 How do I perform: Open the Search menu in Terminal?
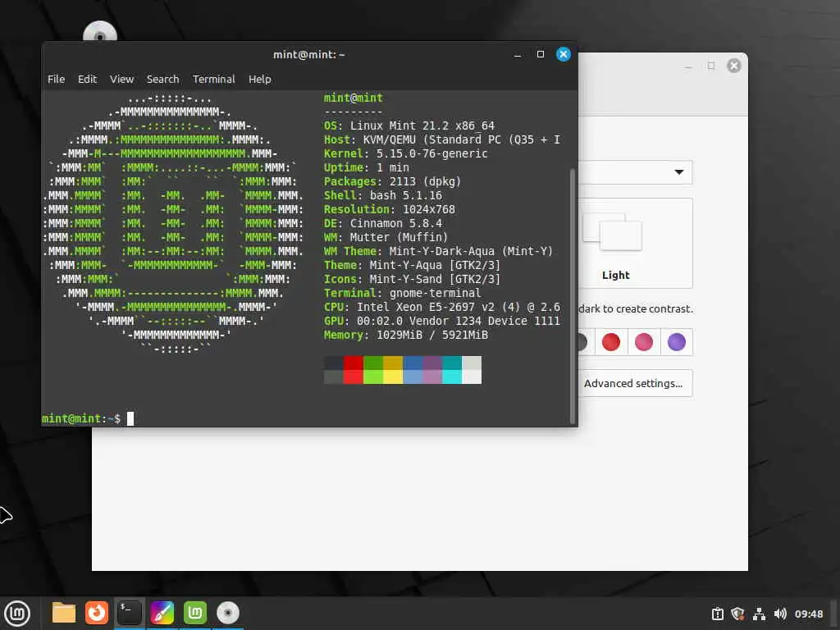click(x=163, y=80)
